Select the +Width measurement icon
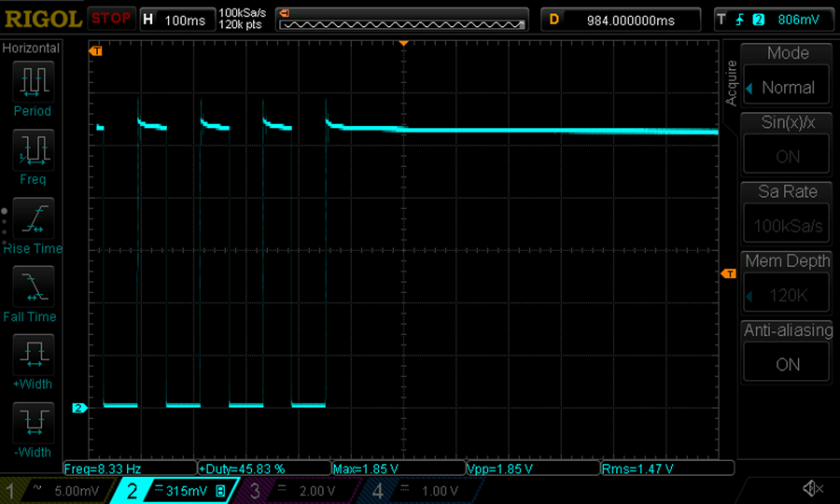The width and height of the screenshot is (840, 504). coord(34,354)
